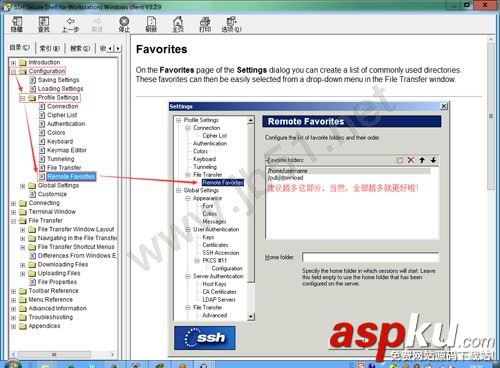Image resolution: width=500 pixels, height=368 pixels.
Task: Click the 刷新 (Refresh) toolbar icon
Action: 151,24
